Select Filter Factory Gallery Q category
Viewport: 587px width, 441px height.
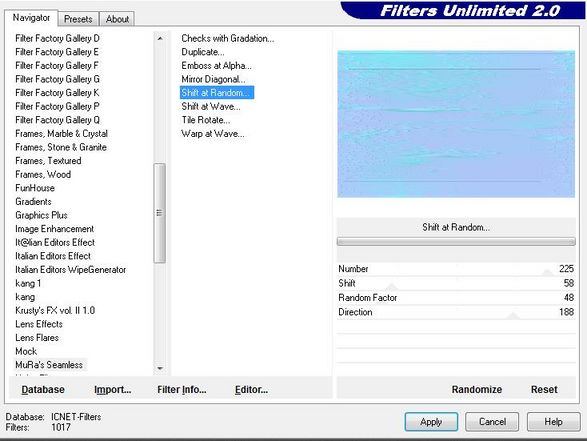57,120
